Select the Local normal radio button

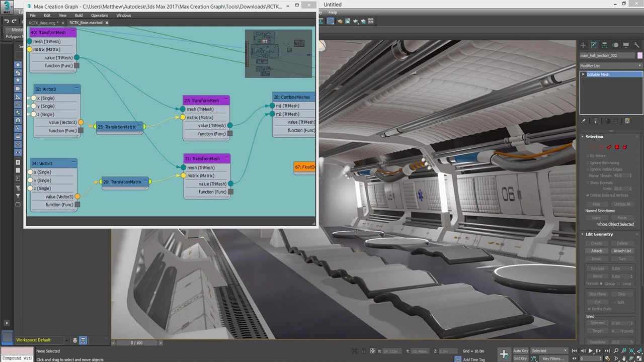point(619,284)
